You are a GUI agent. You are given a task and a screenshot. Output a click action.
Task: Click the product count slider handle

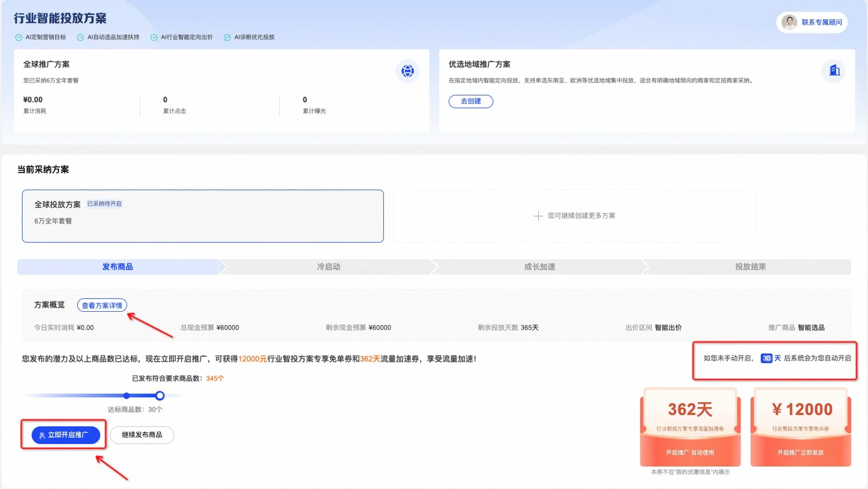(160, 396)
